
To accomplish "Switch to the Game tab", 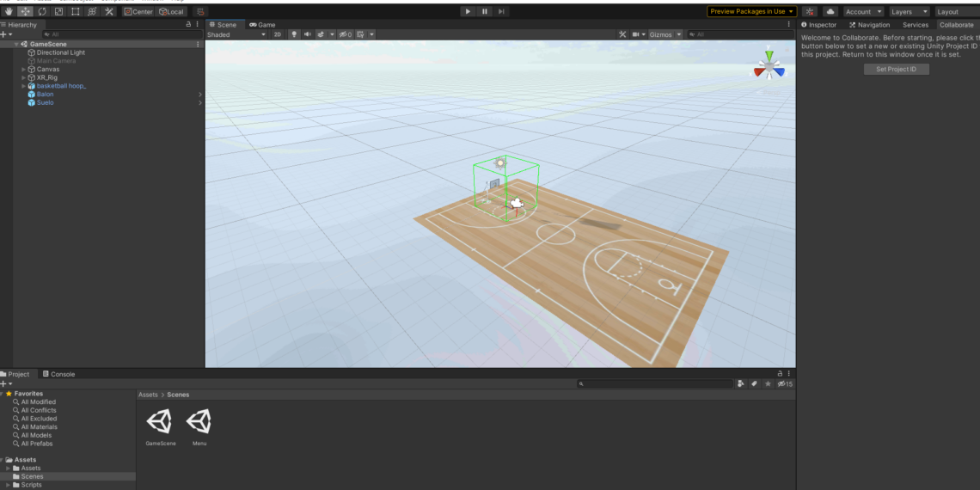I will [x=262, y=25].
